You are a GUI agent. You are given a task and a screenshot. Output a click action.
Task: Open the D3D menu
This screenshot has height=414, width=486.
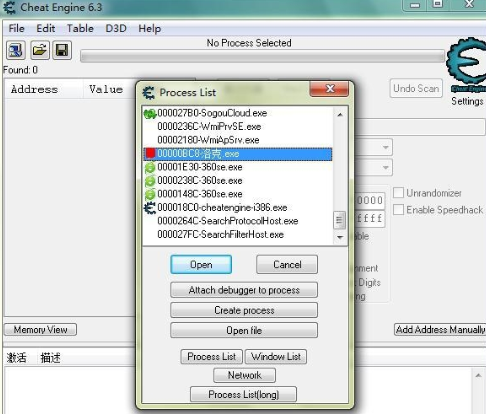[116, 28]
